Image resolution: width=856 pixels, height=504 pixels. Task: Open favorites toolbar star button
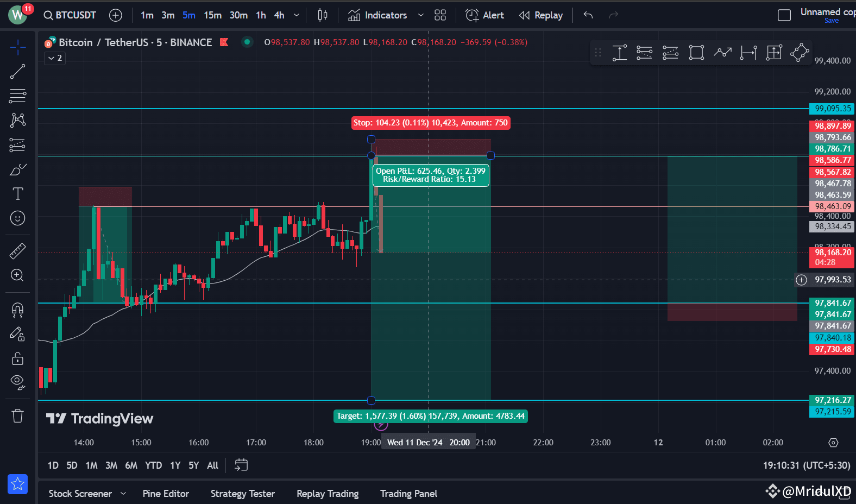[17, 484]
